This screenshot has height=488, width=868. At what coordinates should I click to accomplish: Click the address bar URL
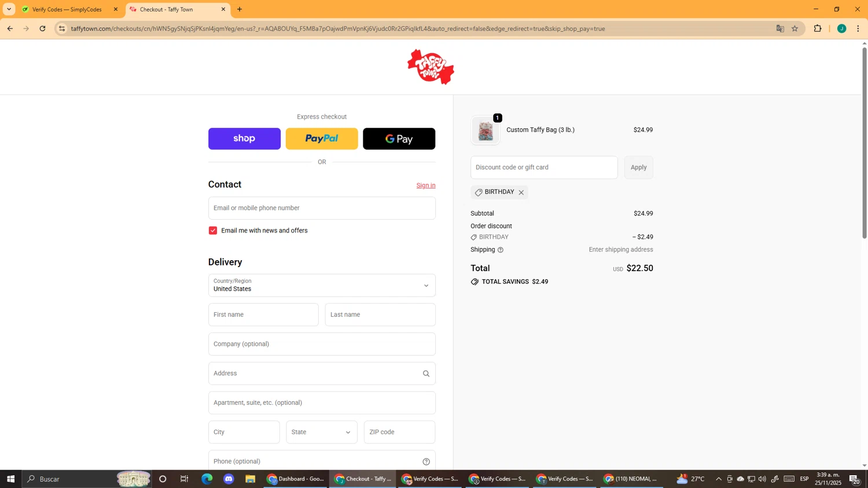pyautogui.click(x=338, y=28)
